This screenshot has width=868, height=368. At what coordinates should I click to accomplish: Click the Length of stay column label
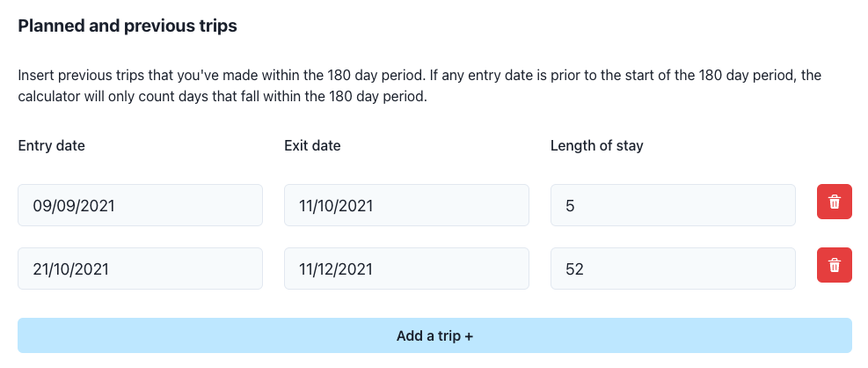pyautogui.click(x=597, y=146)
